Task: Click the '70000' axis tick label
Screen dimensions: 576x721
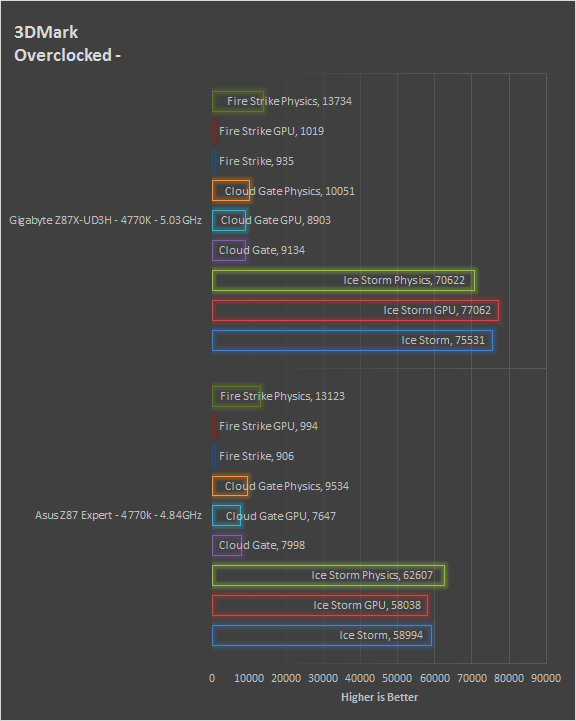Action: (472, 678)
